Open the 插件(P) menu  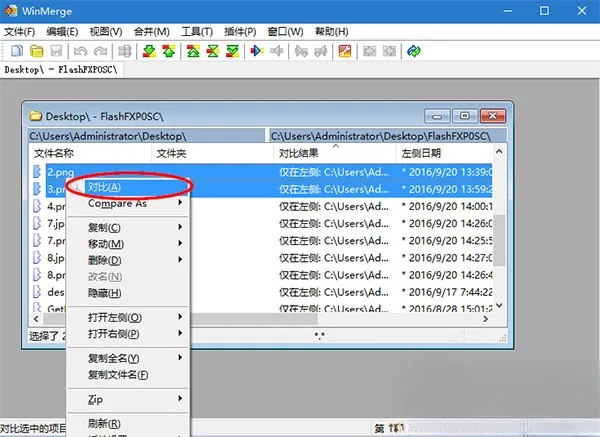point(240,31)
